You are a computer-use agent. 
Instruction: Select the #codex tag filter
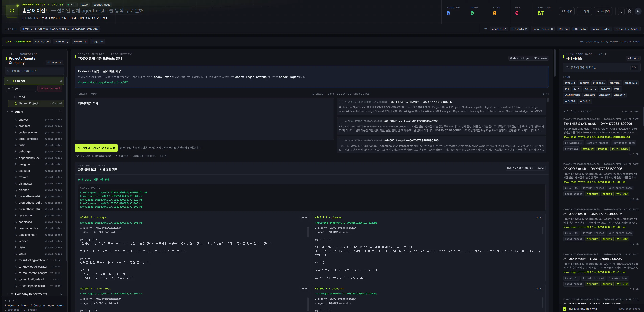click(584, 83)
